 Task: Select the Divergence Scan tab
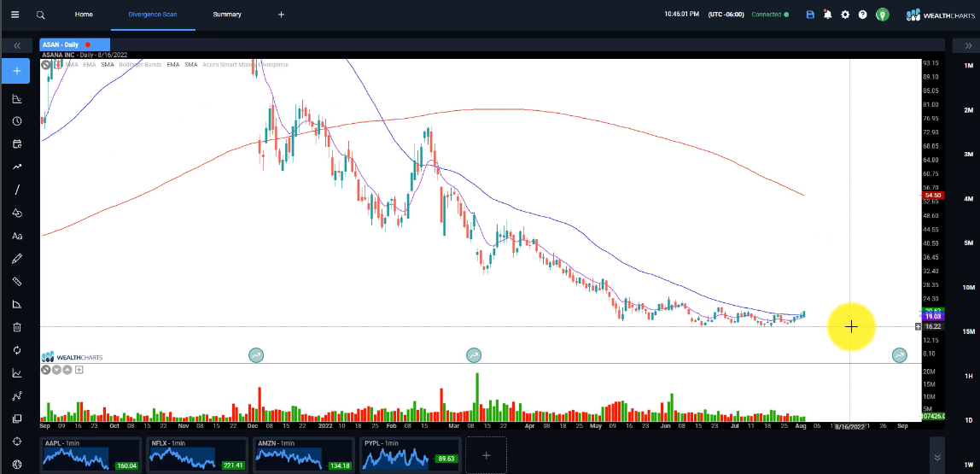point(153,15)
